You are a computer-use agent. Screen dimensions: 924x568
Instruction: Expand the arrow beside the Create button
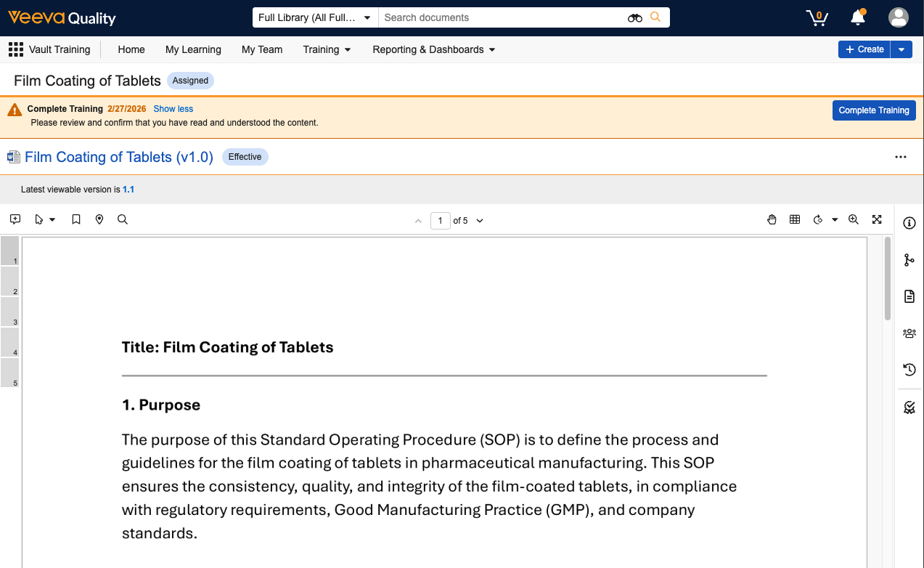coord(901,49)
